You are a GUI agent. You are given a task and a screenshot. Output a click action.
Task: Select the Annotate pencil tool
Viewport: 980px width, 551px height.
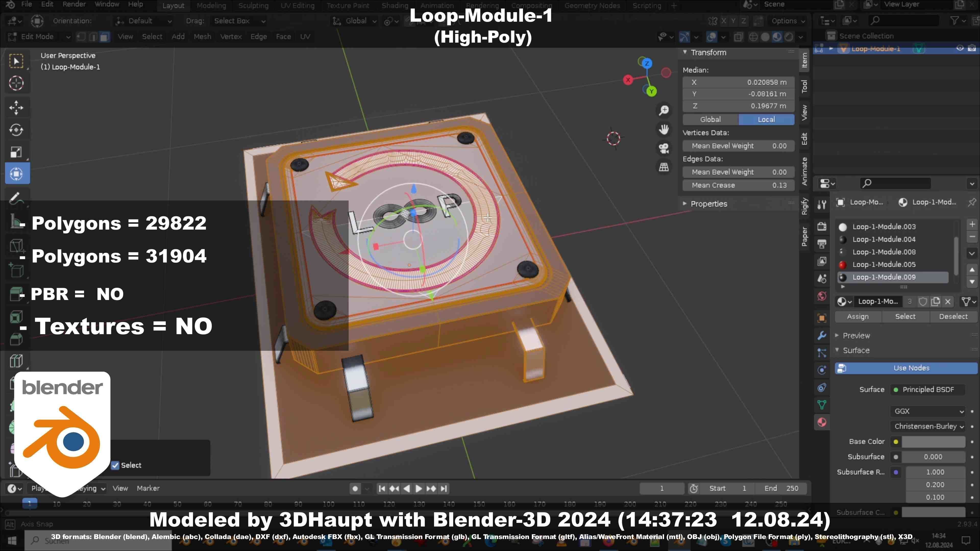point(16,198)
